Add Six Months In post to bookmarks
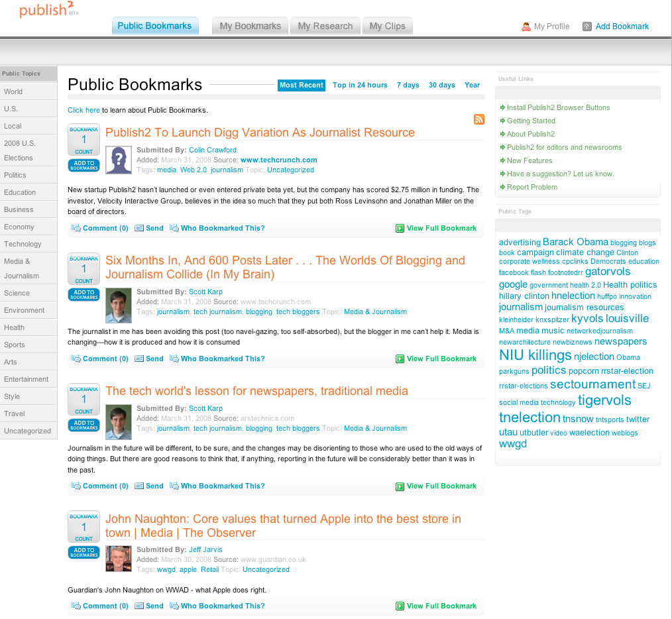672x619 pixels. tap(84, 294)
